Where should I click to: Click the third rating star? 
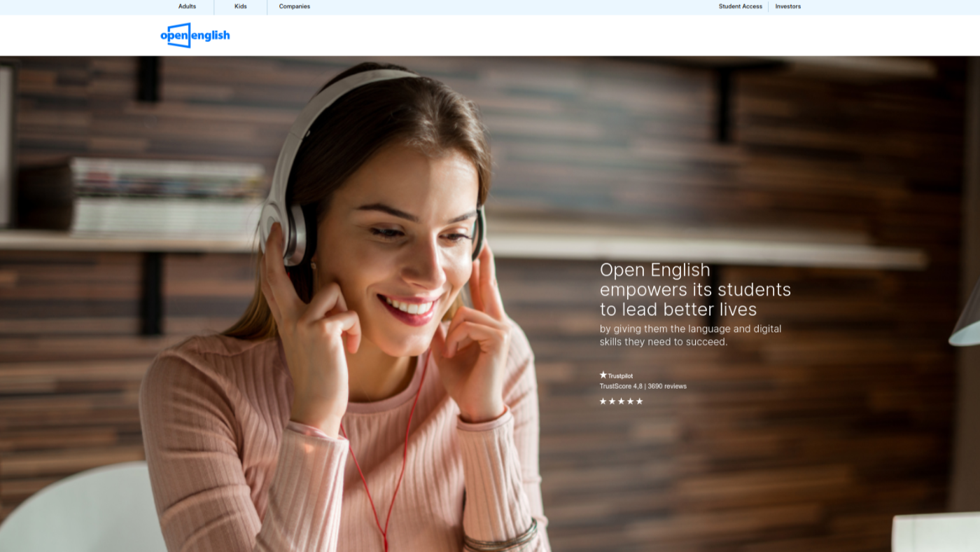point(621,401)
